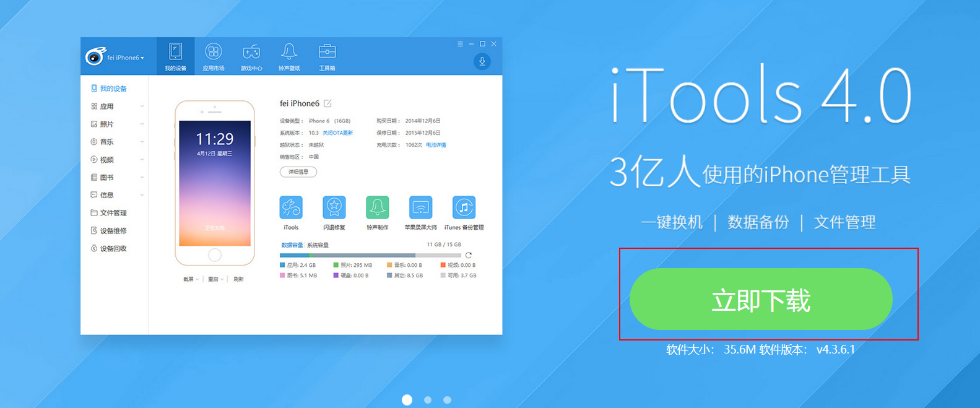Click the iPhone home button in preview
Viewport: 980px width, 408px height.
(215, 255)
